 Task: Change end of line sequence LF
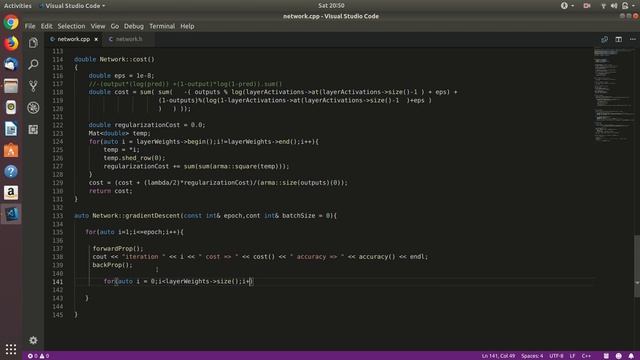pos(572,356)
